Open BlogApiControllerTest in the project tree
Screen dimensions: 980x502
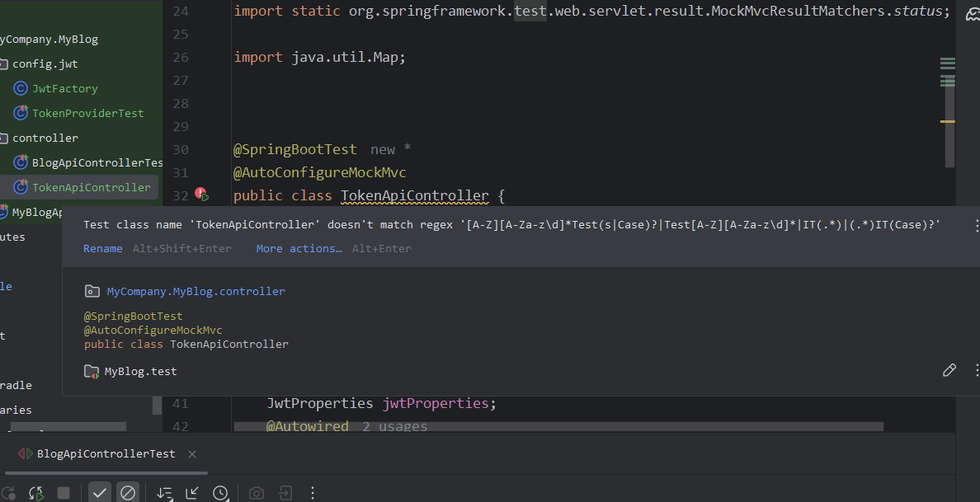(x=97, y=162)
